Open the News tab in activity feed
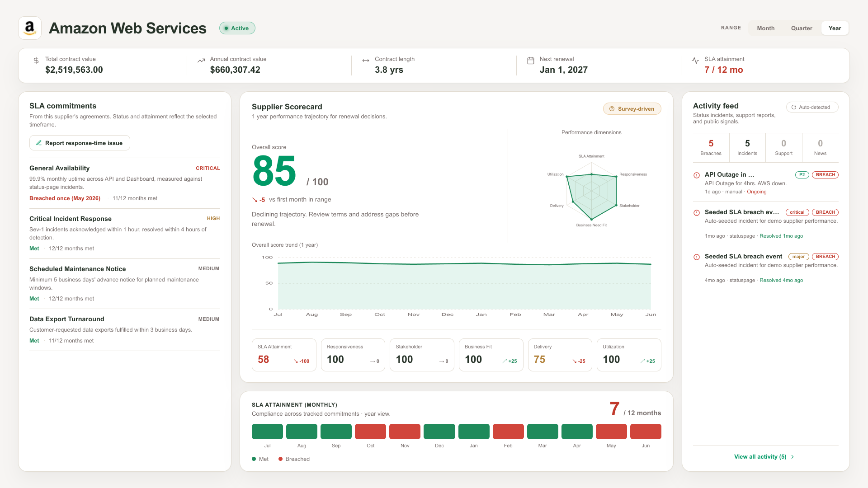The image size is (868, 488). 821,148
